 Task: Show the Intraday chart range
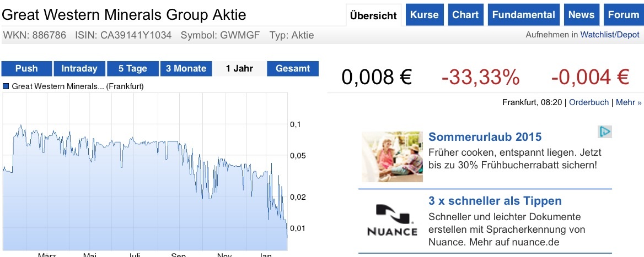coord(79,69)
